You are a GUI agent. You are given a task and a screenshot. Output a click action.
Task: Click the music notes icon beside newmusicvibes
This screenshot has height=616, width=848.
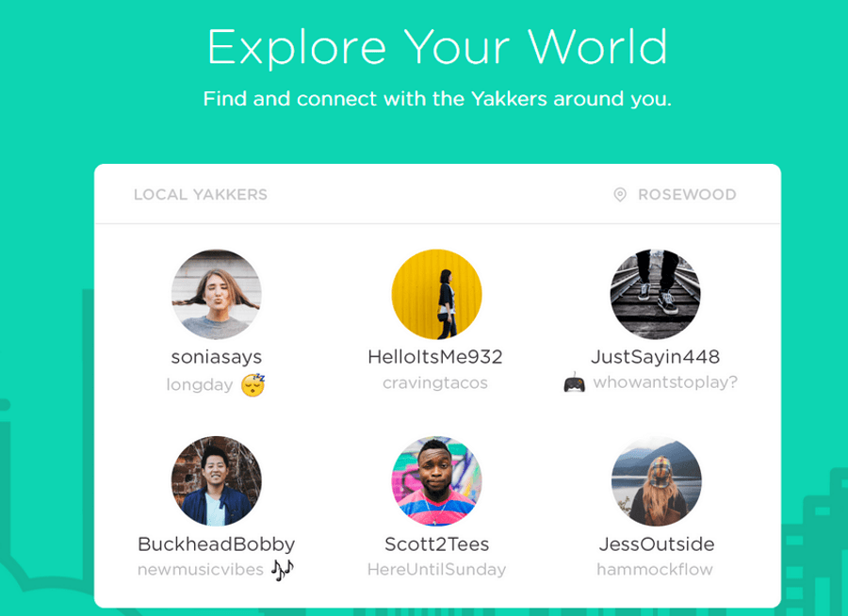coord(283,570)
